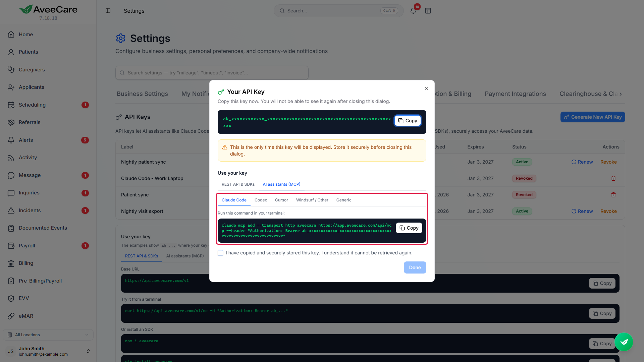Copy the API key in dialog
644x362 pixels.
[408, 121]
